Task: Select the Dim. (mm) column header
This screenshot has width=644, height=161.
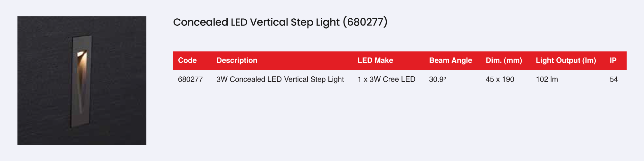Action: [x=504, y=61]
